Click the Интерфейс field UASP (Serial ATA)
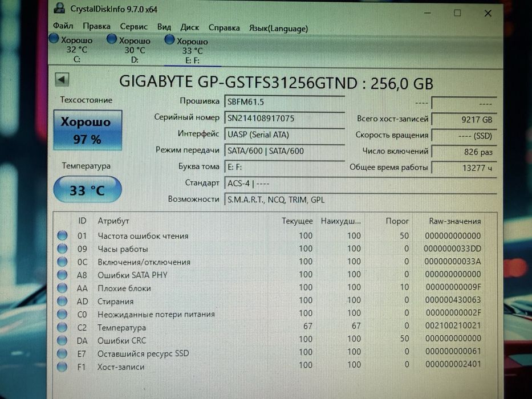The width and height of the screenshot is (532, 399). [x=285, y=135]
